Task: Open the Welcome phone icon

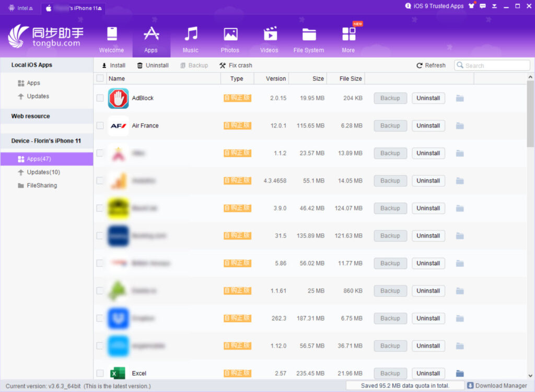Action: coord(111,34)
